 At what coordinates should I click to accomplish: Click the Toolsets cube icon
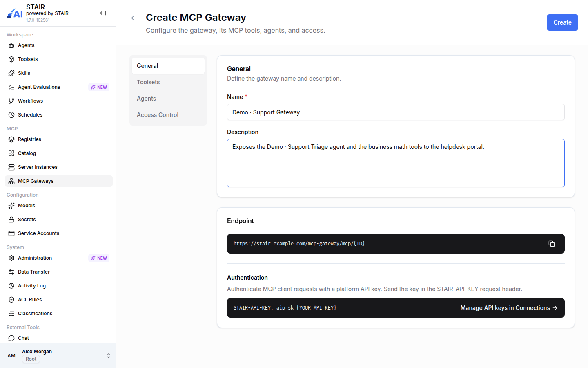11,59
